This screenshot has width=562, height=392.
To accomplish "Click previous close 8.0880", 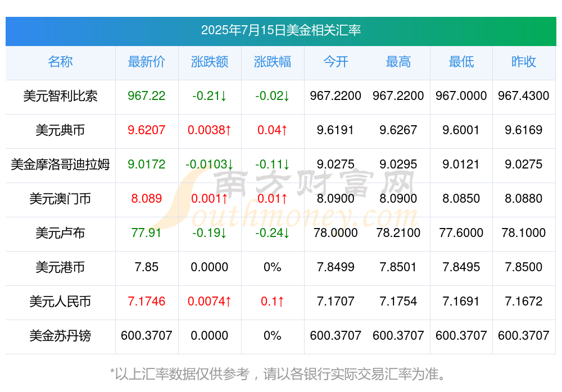I will [x=524, y=198].
